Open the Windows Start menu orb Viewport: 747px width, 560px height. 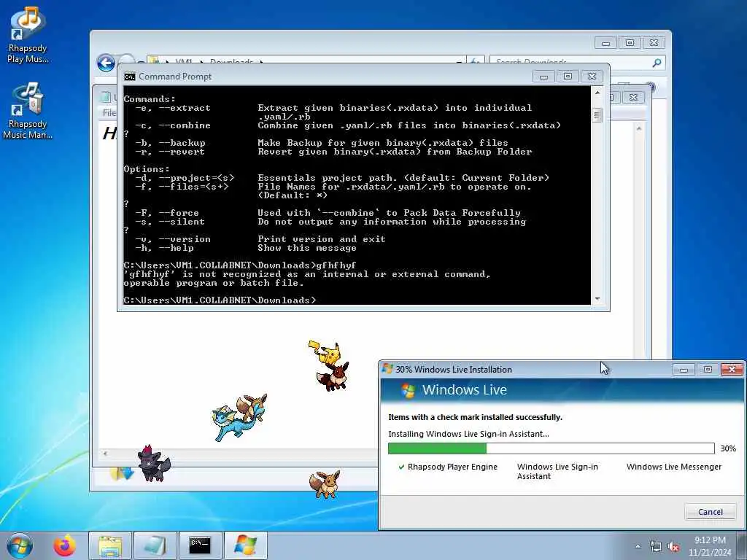(x=20, y=545)
